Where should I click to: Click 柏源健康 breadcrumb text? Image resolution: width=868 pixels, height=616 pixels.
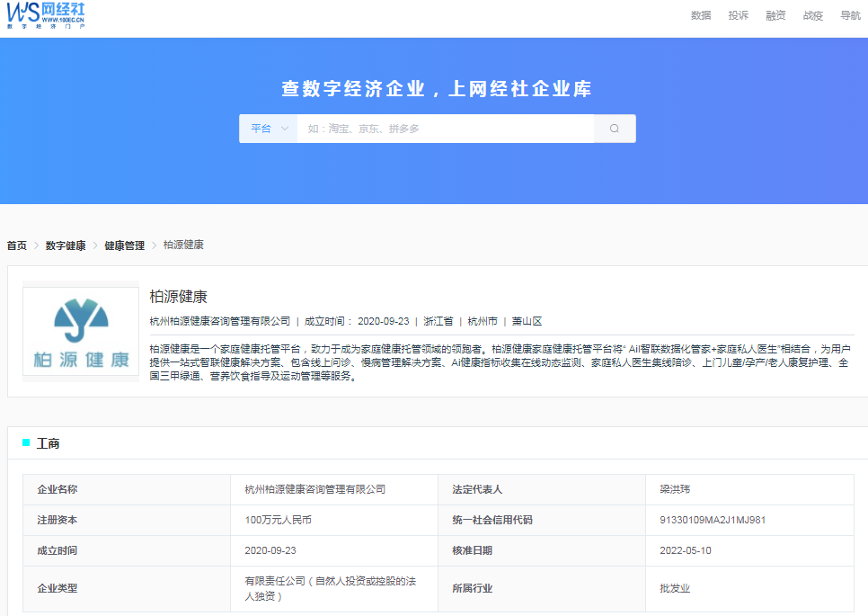click(183, 245)
